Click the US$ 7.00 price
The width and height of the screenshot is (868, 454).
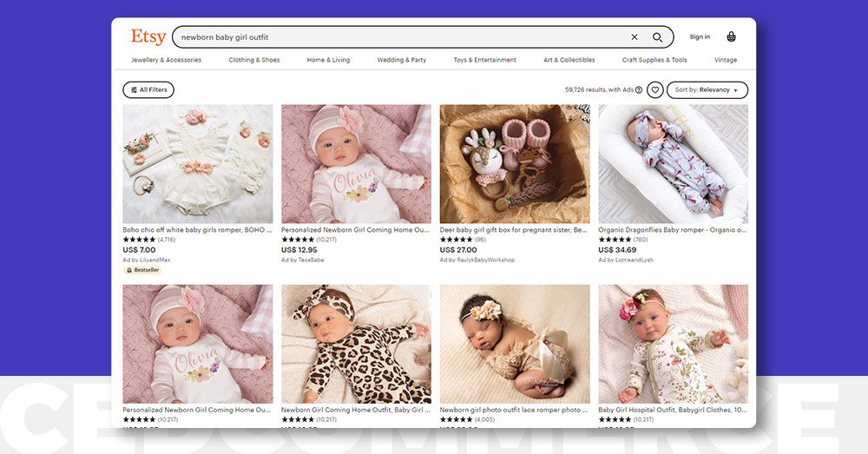coord(139,250)
